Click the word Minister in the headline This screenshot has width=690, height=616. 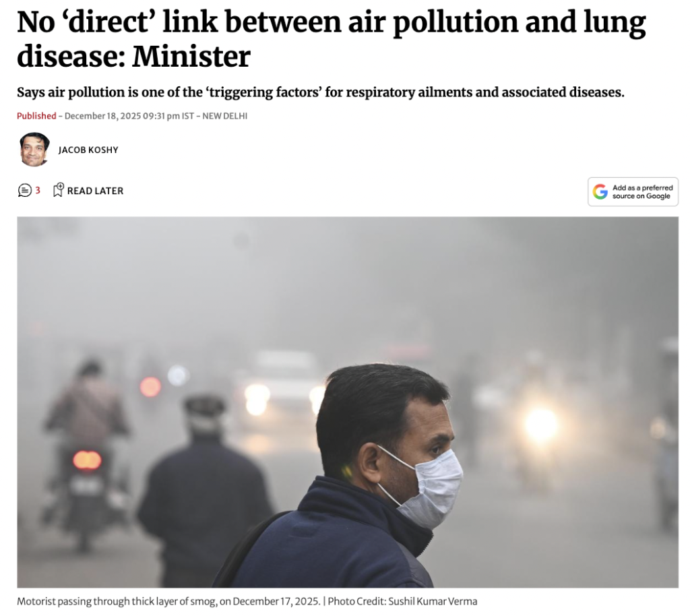(191, 57)
